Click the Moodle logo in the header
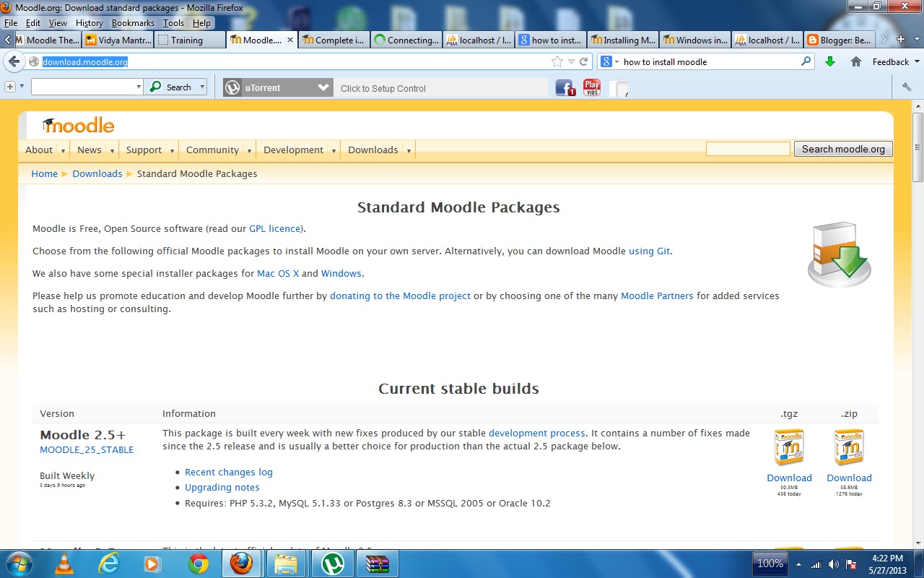This screenshot has height=578, width=924. (x=77, y=124)
